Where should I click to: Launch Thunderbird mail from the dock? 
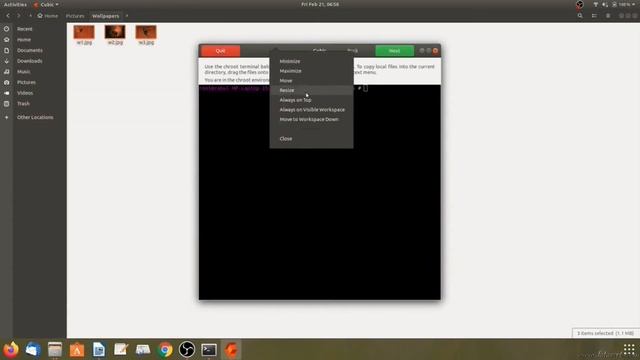click(33, 350)
